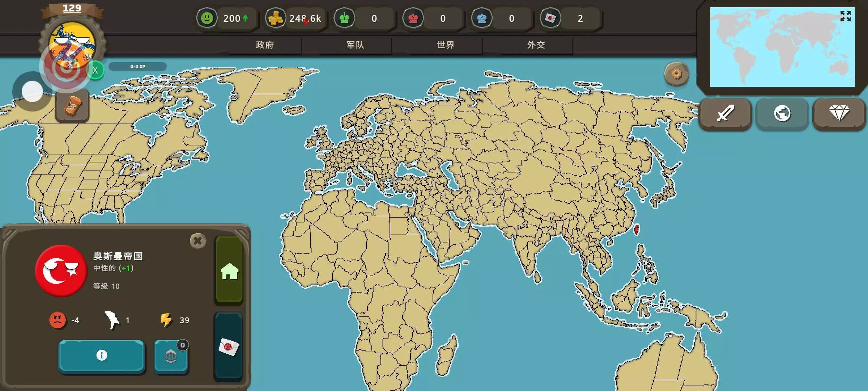Open the diamond premium shop button
Image resolution: width=868 pixels, height=391 pixels.
pyautogui.click(x=839, y=114)
